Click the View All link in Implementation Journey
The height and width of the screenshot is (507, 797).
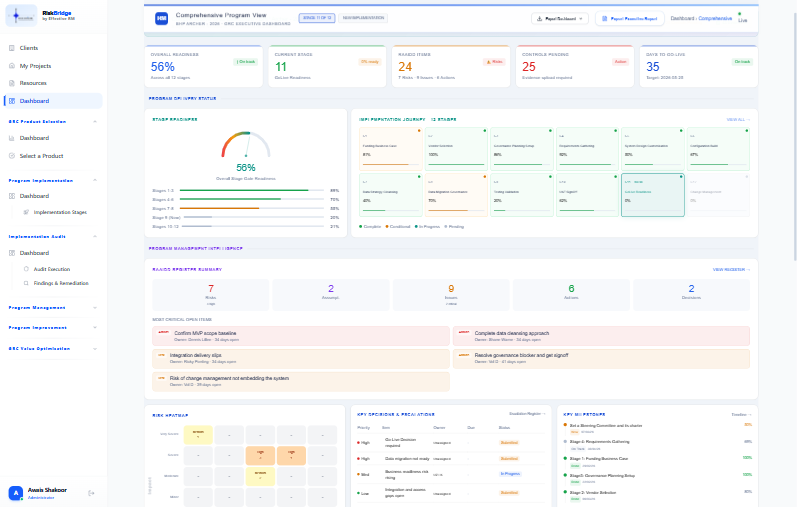click(x=738, y=120)
